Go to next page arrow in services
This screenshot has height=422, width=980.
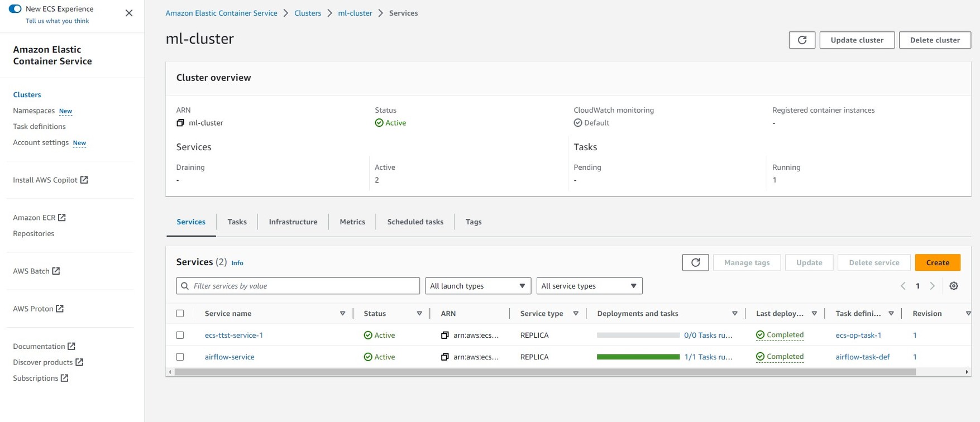tap(932, 286)
